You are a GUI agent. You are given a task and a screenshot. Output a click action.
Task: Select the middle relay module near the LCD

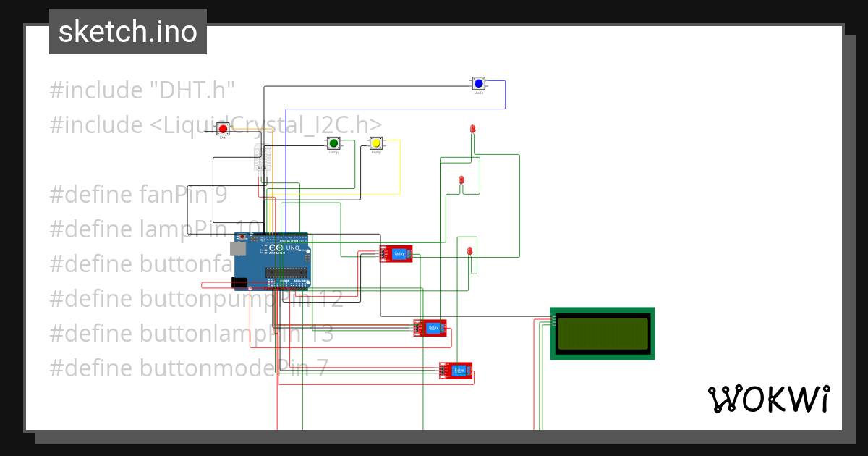click(430, 327)
